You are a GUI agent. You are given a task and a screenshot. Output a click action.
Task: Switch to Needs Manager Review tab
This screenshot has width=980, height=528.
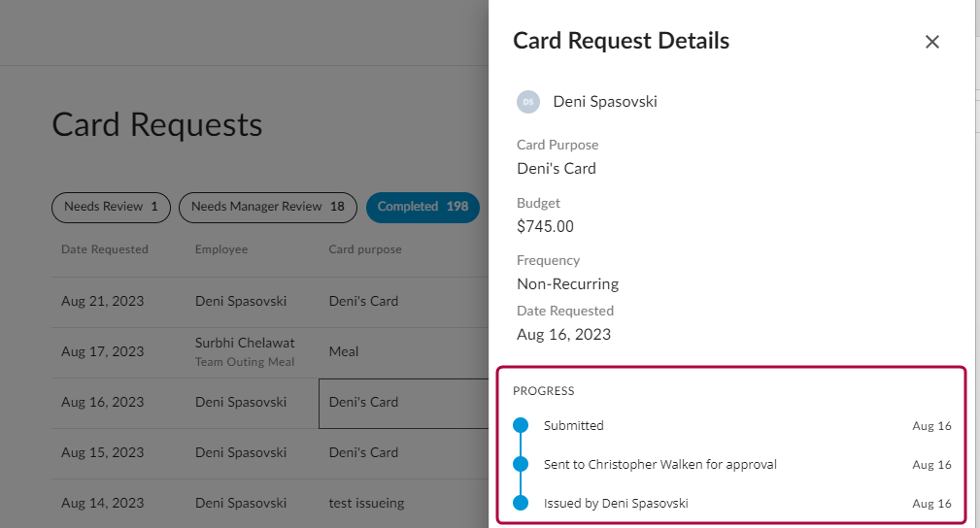click(268, 207)
